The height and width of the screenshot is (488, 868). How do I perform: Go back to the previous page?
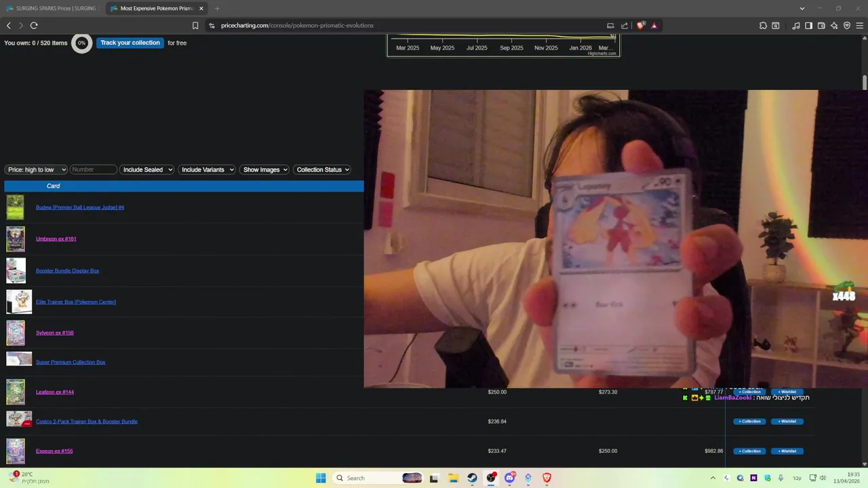tap(9, 26)
